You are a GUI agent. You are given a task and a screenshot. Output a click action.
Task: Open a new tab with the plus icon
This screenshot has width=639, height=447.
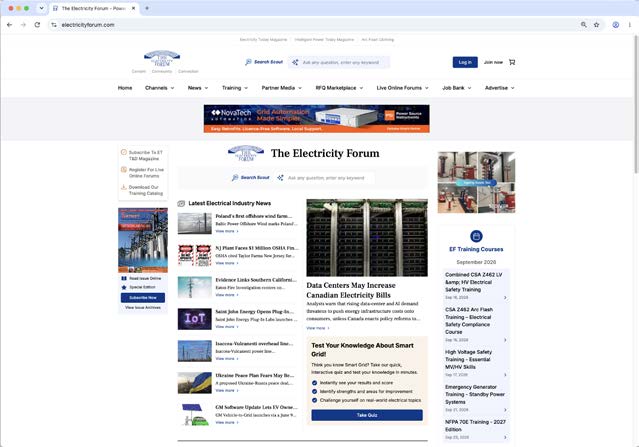[x=147, y=8]
